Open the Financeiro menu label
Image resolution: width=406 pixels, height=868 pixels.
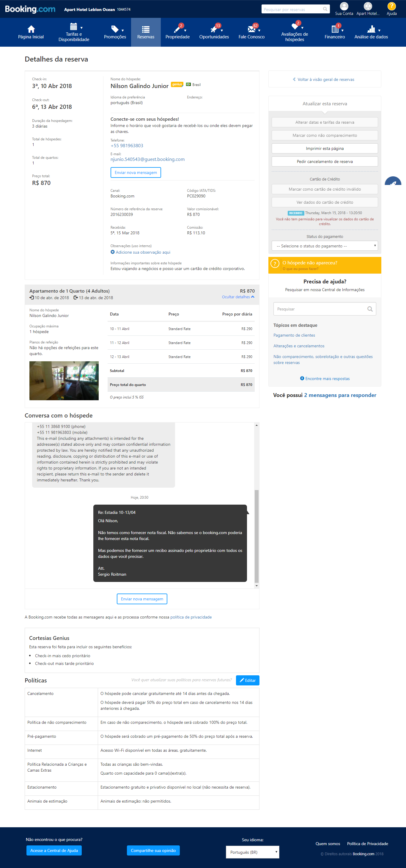(x=335, y=37)
